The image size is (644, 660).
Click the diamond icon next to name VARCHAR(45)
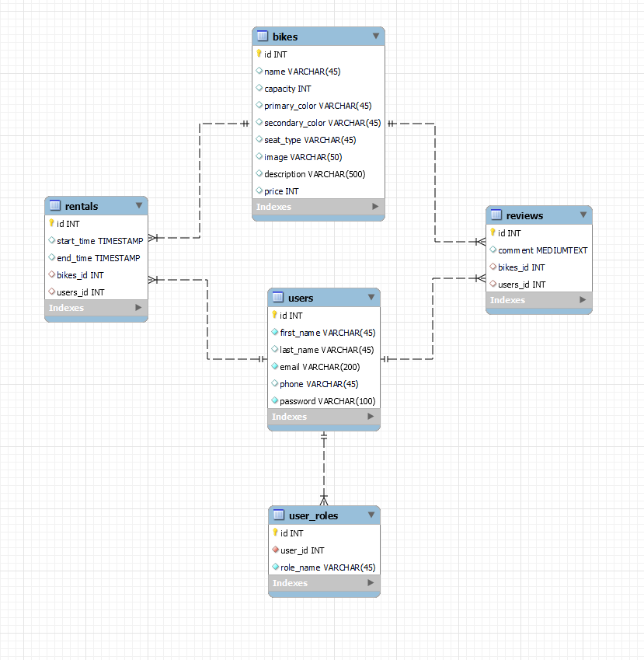coord(259,71)
